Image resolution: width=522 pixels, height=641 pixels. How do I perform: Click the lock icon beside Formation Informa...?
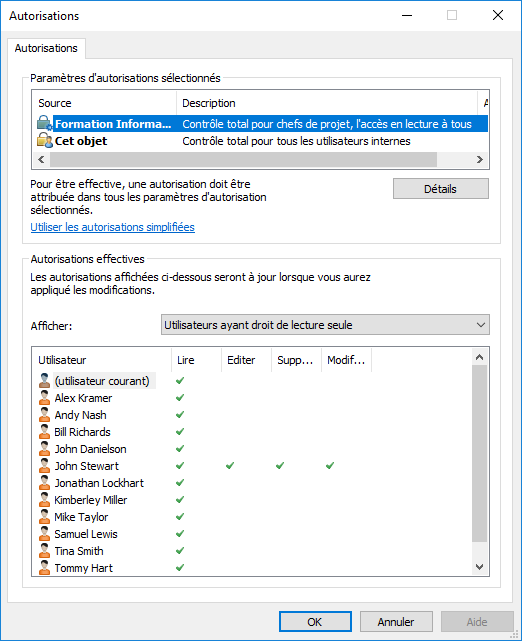tap(45, 123)
